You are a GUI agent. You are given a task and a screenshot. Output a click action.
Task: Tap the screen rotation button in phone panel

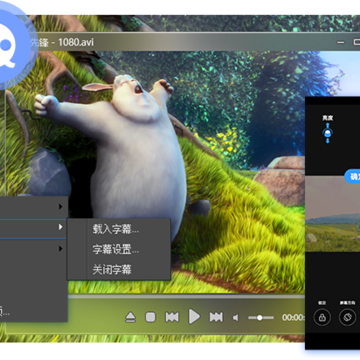coord(347,317)
